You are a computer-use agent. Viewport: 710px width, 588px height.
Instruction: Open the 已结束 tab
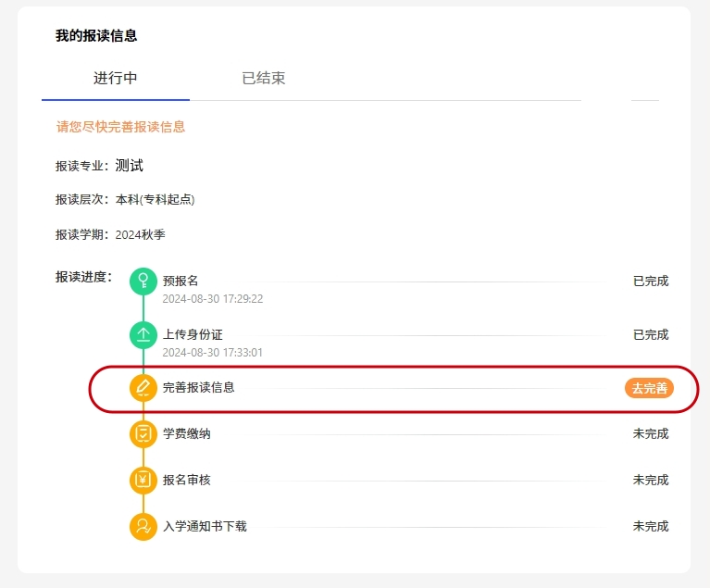[x=264, y=78]
